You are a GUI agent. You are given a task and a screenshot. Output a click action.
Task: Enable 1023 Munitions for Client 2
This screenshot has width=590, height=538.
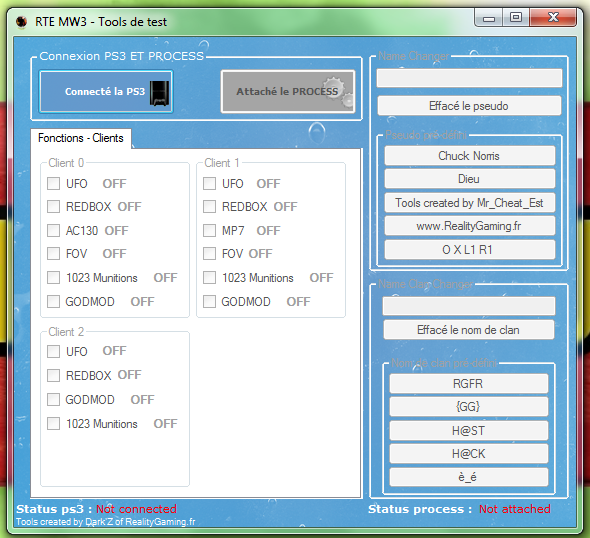point(53,423)
